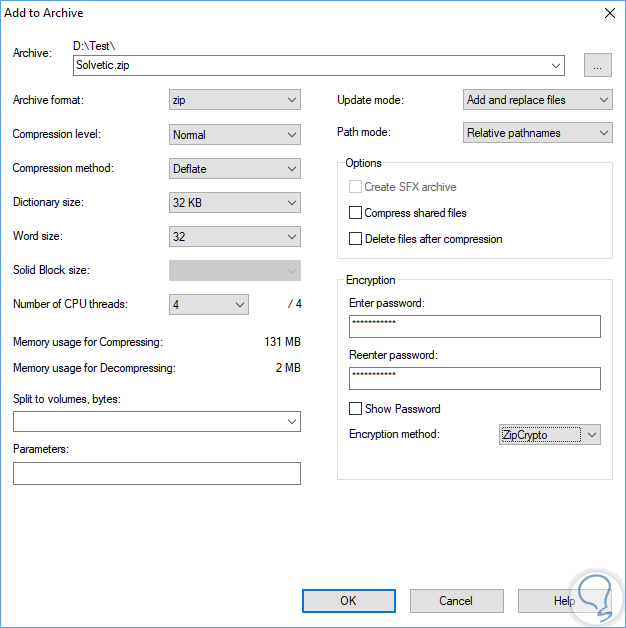
Task: Click the Enter password field
Action: coord(475,326)
